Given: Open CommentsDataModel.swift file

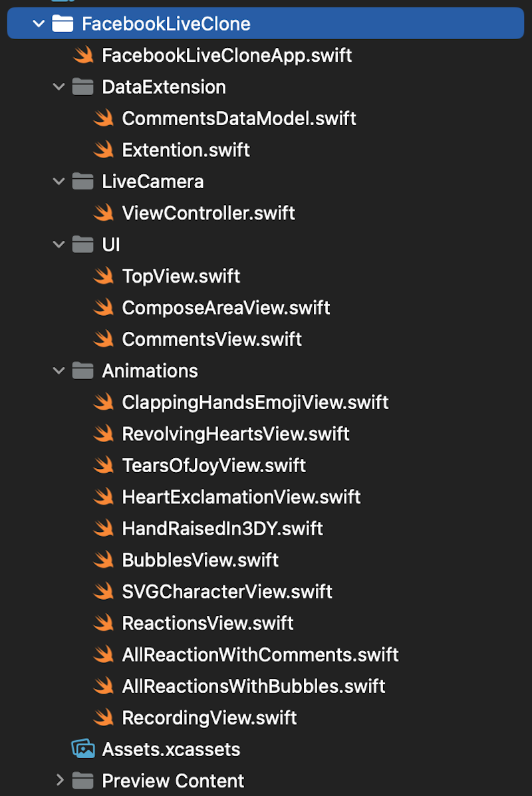Looking at the screenshot, I should (x=239, y=118).
